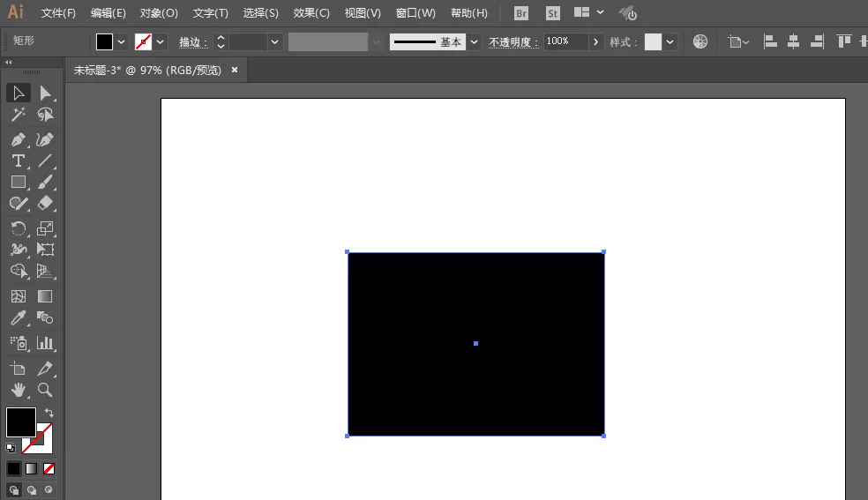The height and width of the screenshot is (500, 868).
Task: Open Stroke panel via 描边 label
Action: (x=192, y=42)
